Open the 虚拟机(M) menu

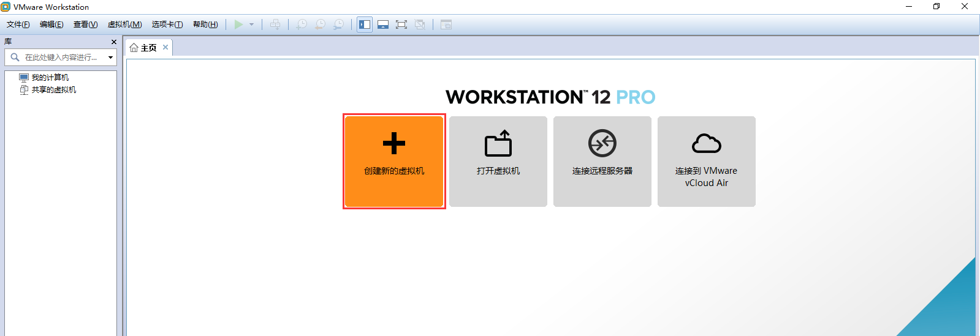pos(124,24)
